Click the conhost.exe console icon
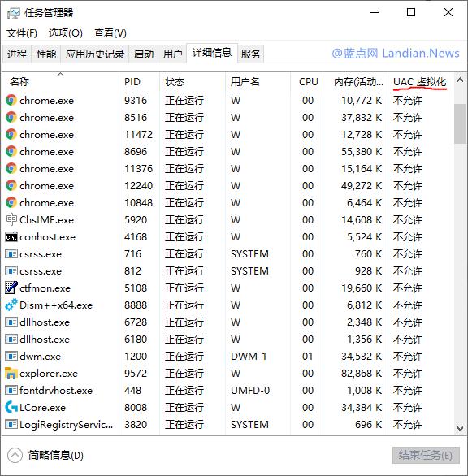This screenshot has height=476, width=468. 11,237
